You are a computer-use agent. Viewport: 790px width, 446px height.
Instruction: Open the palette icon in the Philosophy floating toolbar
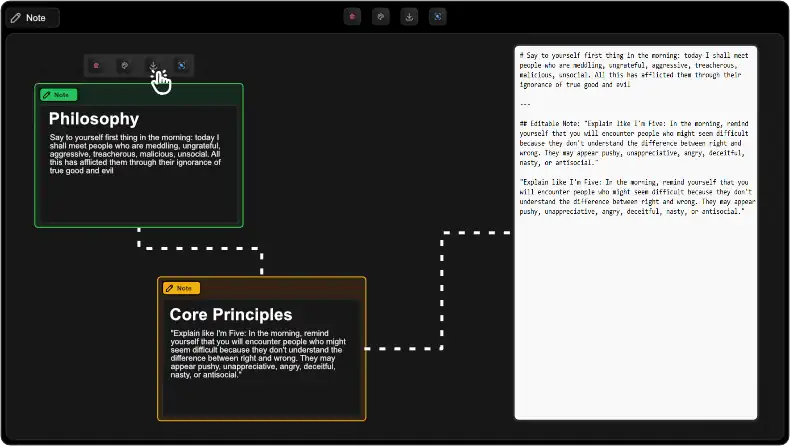124,66
